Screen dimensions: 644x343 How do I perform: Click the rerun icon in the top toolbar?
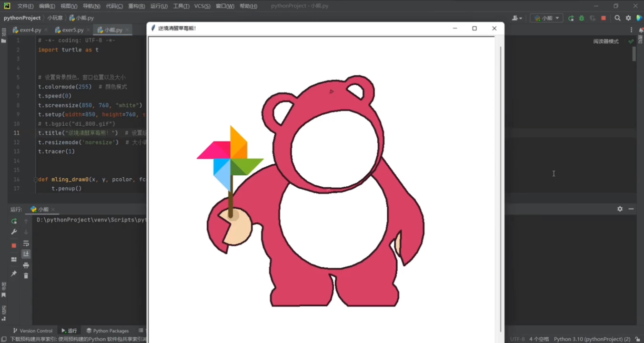click(571, 18)
